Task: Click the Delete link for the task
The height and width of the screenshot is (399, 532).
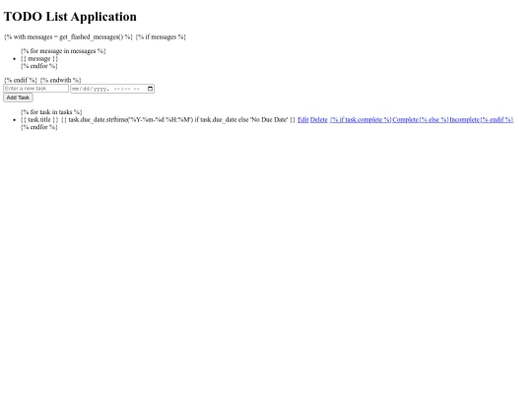Action: point(318,120)
